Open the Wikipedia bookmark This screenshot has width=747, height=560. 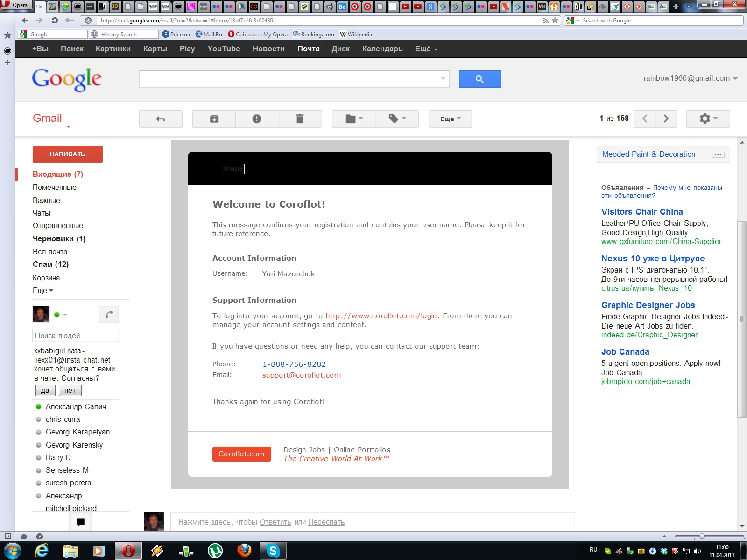point(356,35)
